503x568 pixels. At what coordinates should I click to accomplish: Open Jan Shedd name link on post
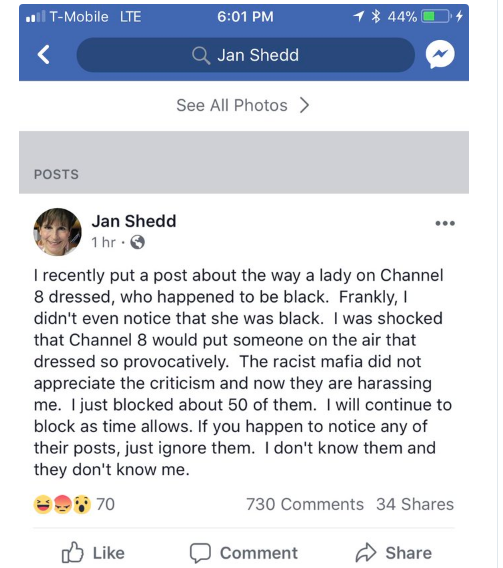click(134, 221)
